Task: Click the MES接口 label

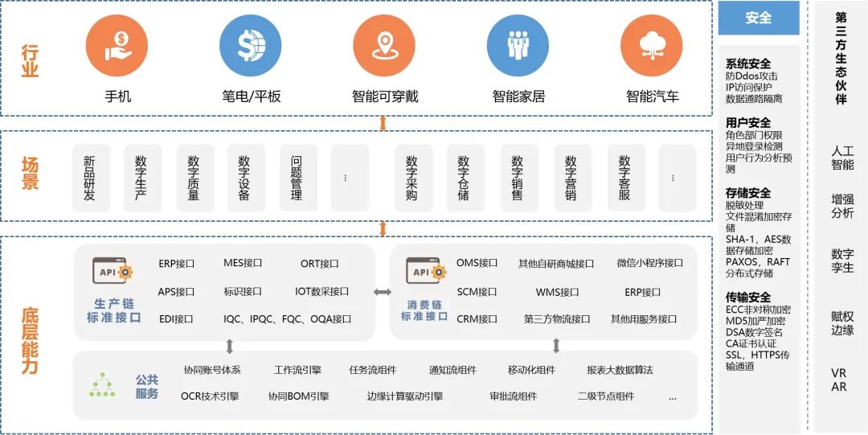Action: click(243, 263)
